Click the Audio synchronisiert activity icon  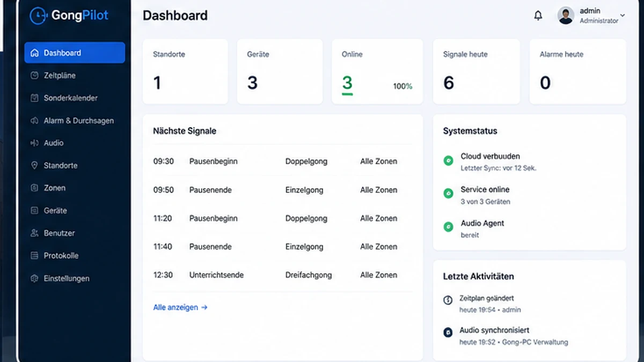[448, 333]
